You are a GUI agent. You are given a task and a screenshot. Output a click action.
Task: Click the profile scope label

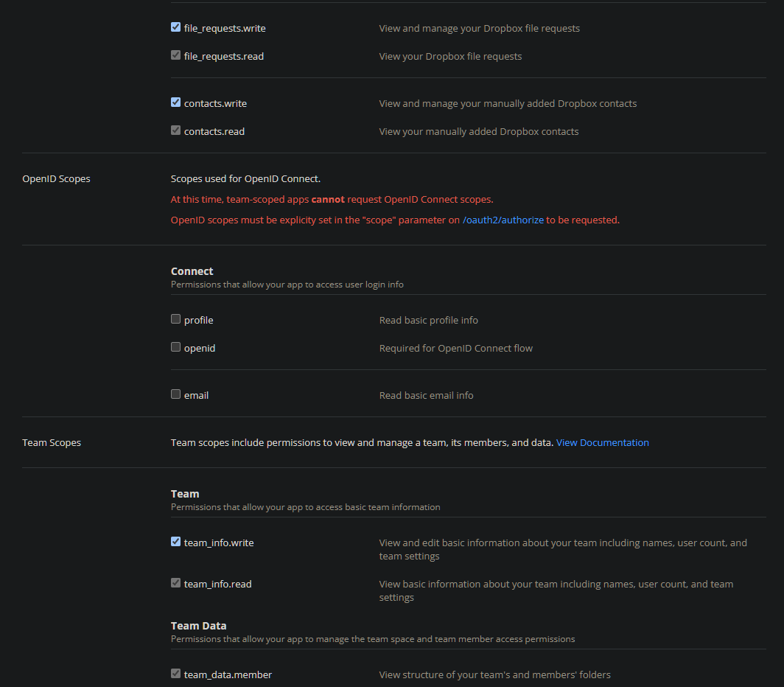coord(198,320)
